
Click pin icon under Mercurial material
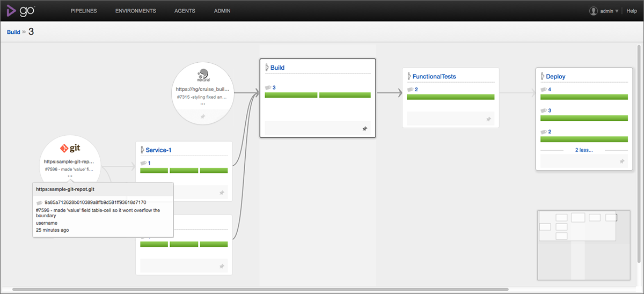[x=203, y=116]
